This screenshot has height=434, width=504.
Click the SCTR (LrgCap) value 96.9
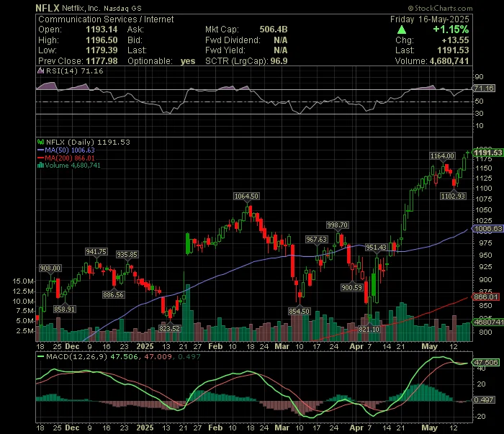pos(279,61)
